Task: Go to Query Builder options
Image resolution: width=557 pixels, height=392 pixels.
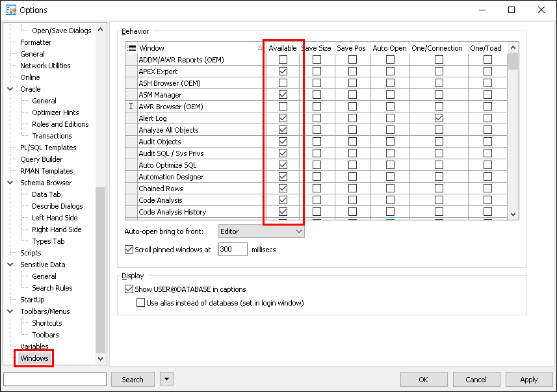Action: 41,159
